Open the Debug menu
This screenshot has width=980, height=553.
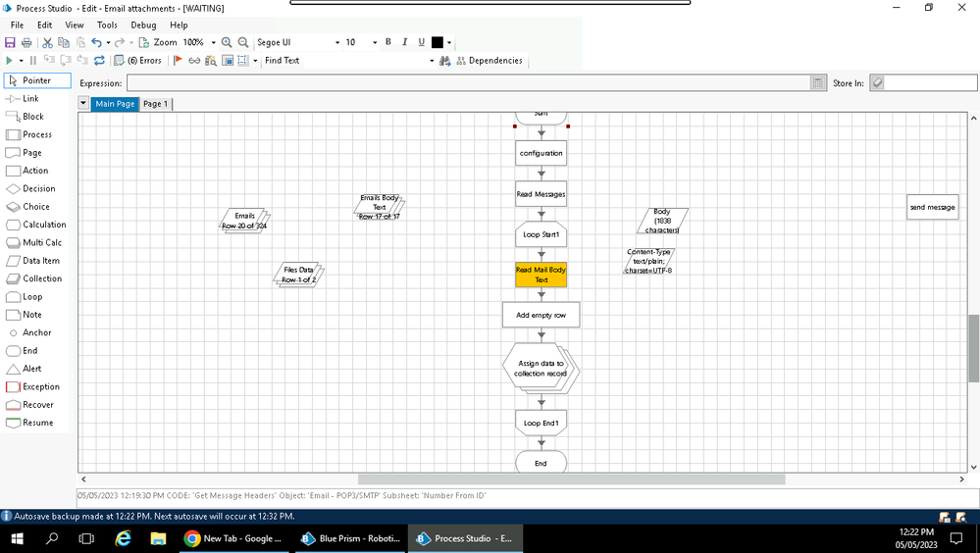(143, 25)
